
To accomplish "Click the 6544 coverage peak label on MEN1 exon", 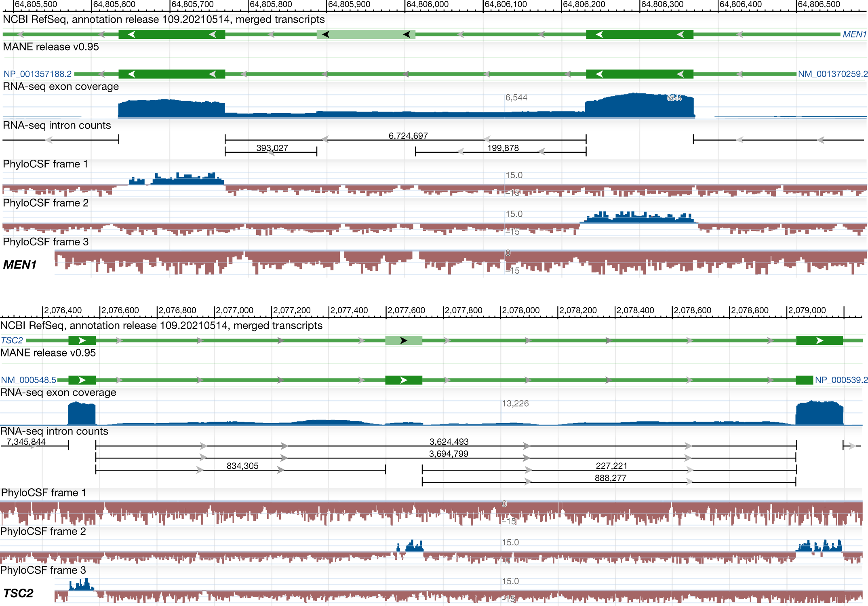I will pyautogui.click(x=674, y=98).
